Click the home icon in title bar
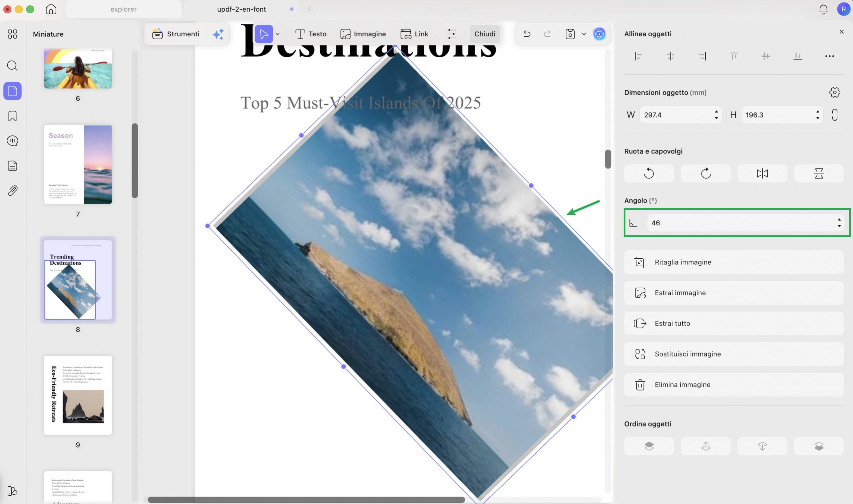 coord(51,9)
